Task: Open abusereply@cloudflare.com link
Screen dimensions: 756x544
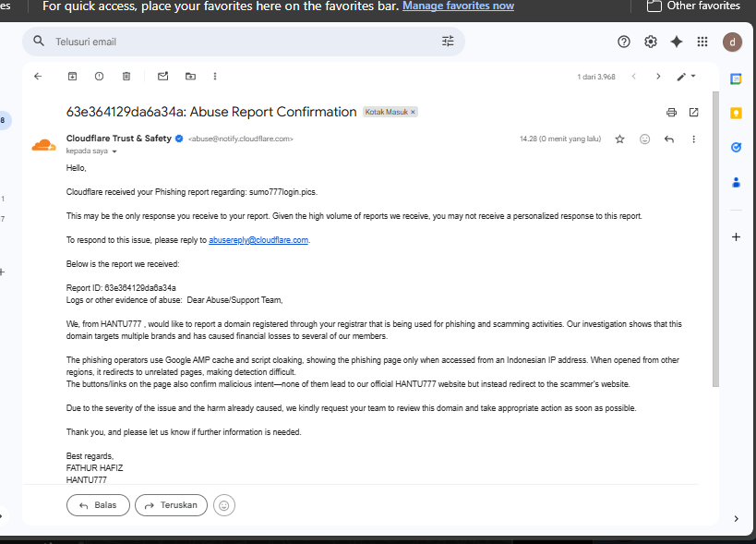Action: (258, 240)
